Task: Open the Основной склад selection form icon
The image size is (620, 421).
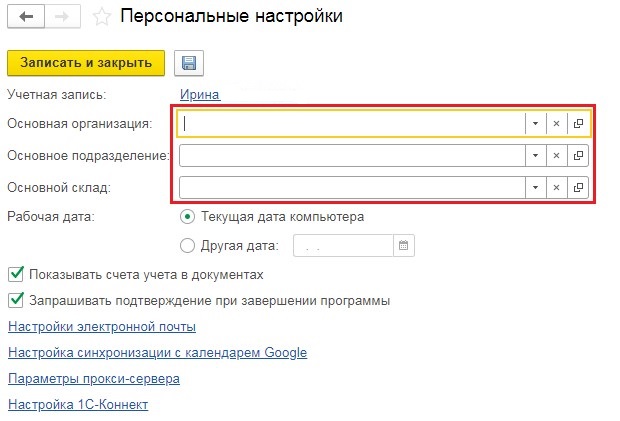Action: click(578, 188)
